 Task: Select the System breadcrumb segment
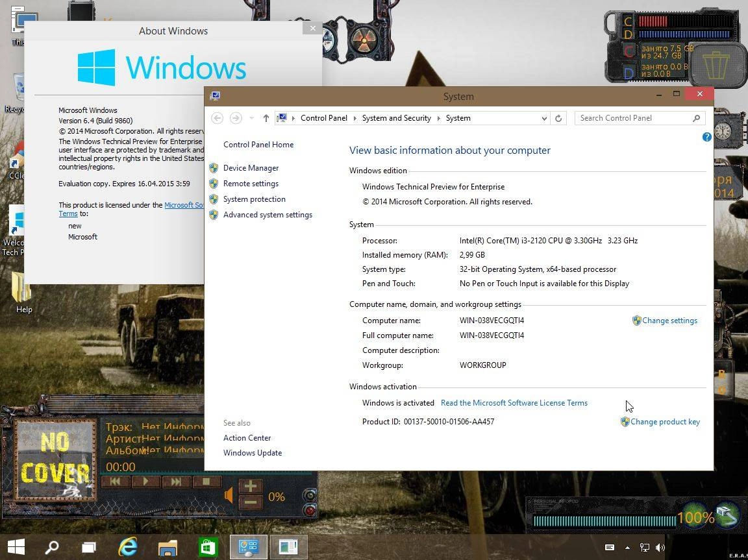pos(458,118)
